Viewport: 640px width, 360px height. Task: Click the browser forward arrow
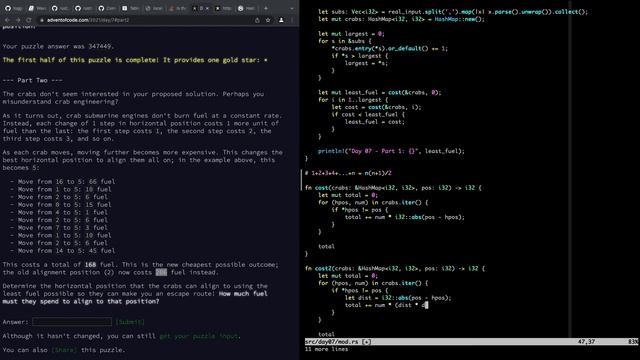coord(18,20)
